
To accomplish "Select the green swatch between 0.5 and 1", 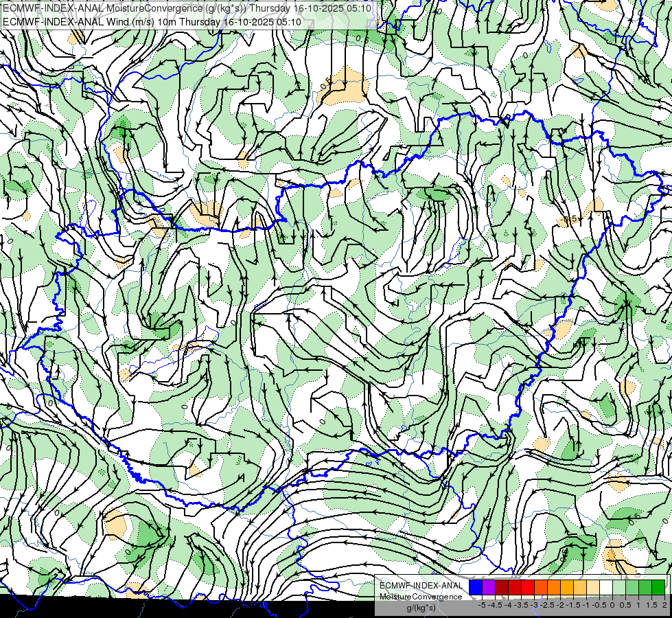I will pos(632,588).
